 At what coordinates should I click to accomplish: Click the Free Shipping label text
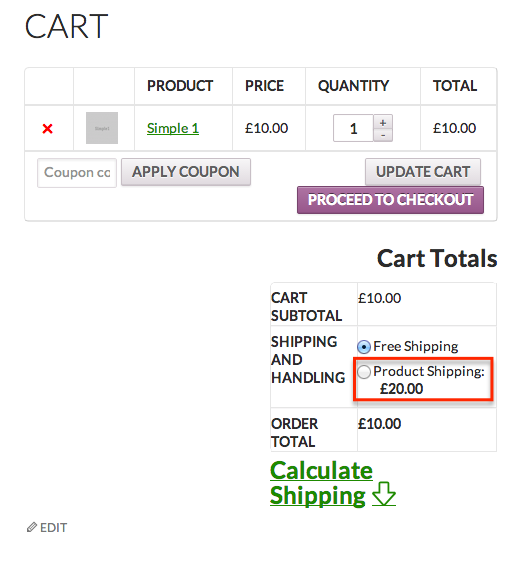click(415, 346)
